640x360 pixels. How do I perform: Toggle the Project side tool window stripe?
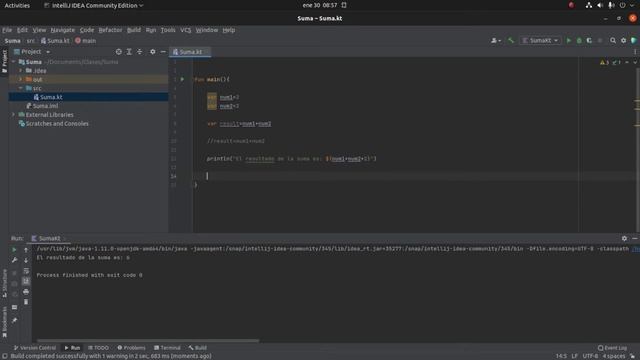tap(4, 61)
